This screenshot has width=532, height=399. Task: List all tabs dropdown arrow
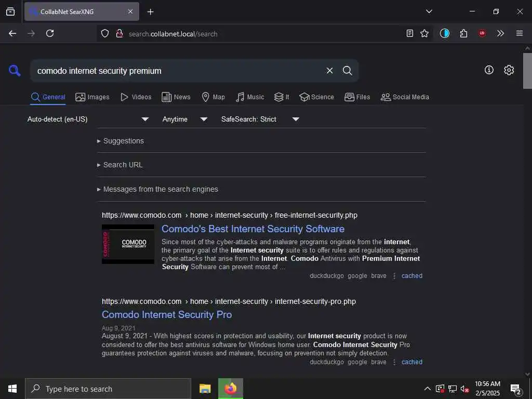(429, 11)
